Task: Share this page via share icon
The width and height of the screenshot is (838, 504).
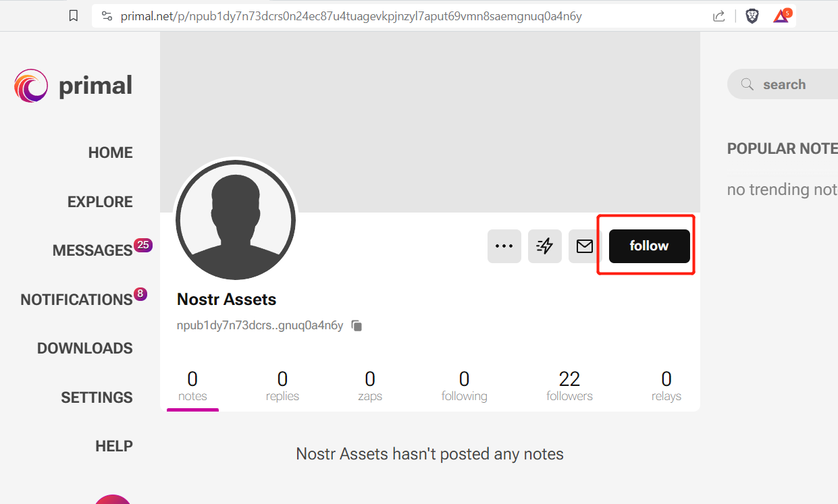Action: 719,16
